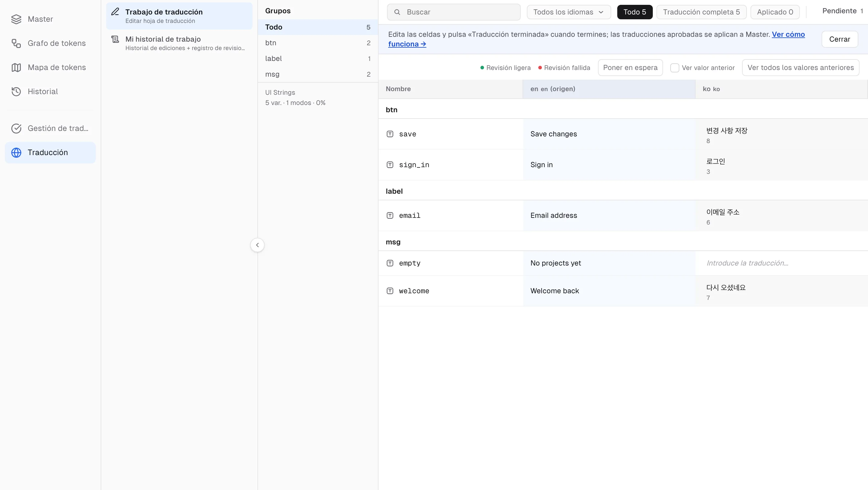
Task: Open the Master layers icon
Action: (x=16, y=19)
